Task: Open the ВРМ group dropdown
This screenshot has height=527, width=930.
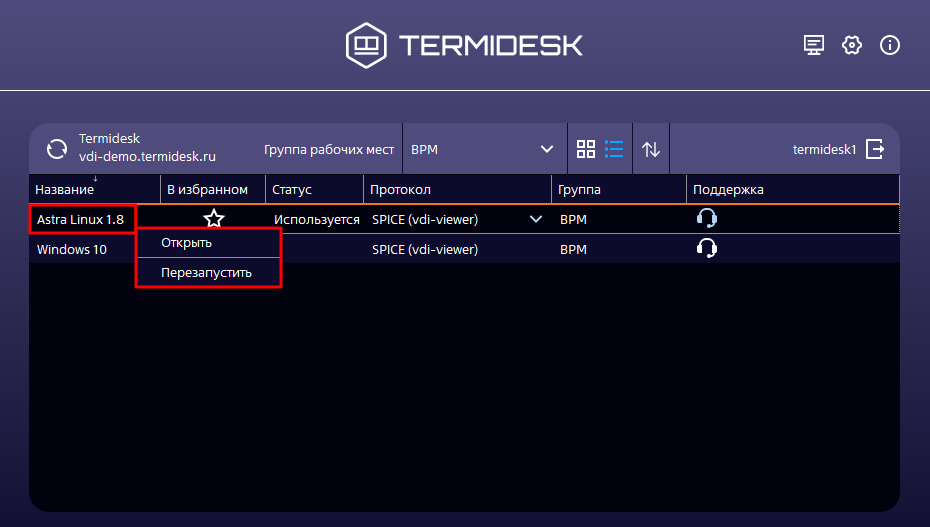Action: [483, 149]
